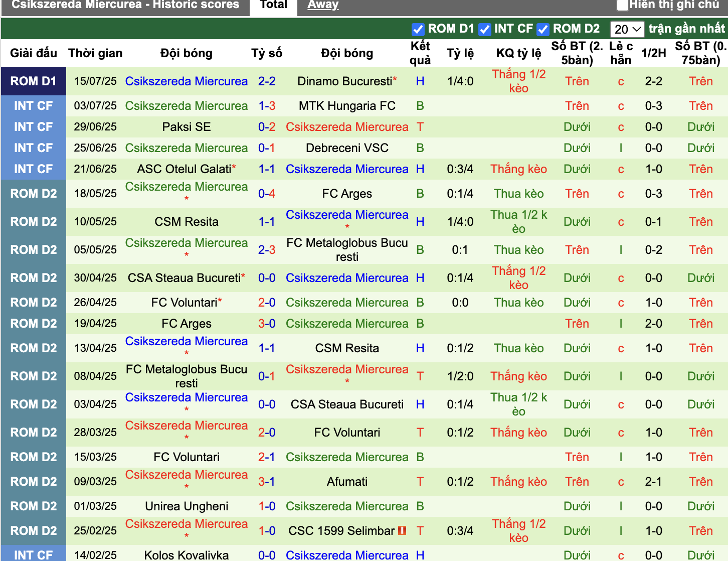Click the Số BT (2.5bàn) column header
Screen dimensions: 728x561
click(x=577, y=53)
